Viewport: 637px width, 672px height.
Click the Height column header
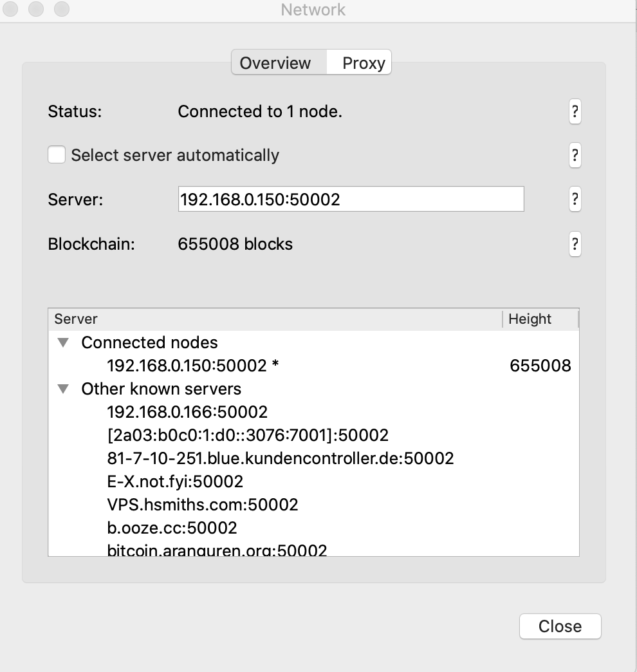tap(530, 319)
